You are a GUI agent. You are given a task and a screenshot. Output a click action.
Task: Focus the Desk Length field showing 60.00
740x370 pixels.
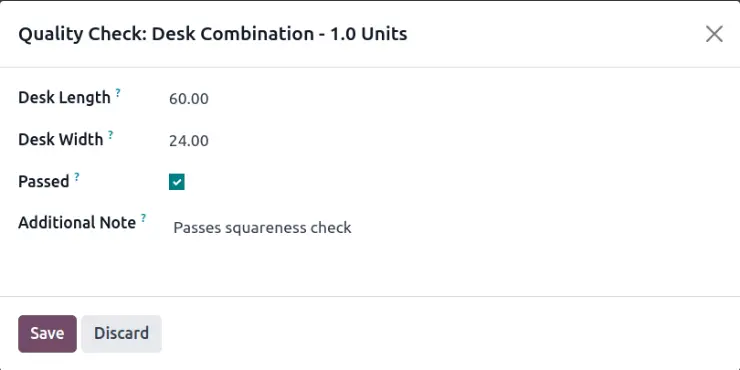446,99
